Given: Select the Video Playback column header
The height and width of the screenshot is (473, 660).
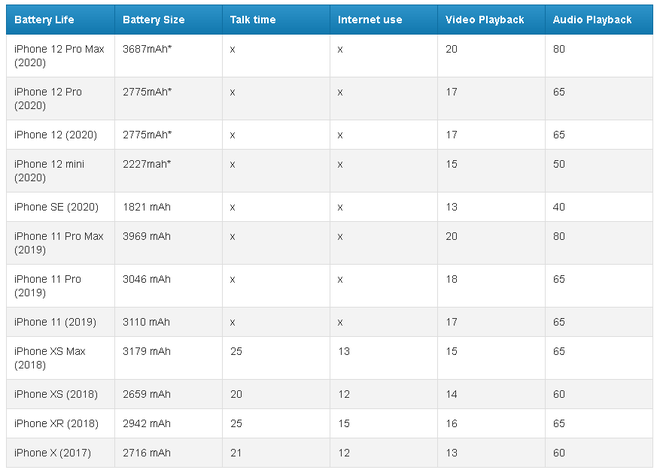Looking at the screenshot, I should click(x=485, y=20).
